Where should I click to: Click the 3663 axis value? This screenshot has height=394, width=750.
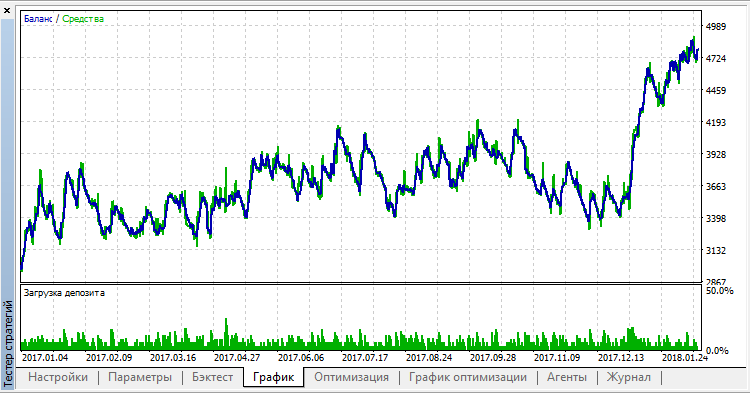pos(716,186)
